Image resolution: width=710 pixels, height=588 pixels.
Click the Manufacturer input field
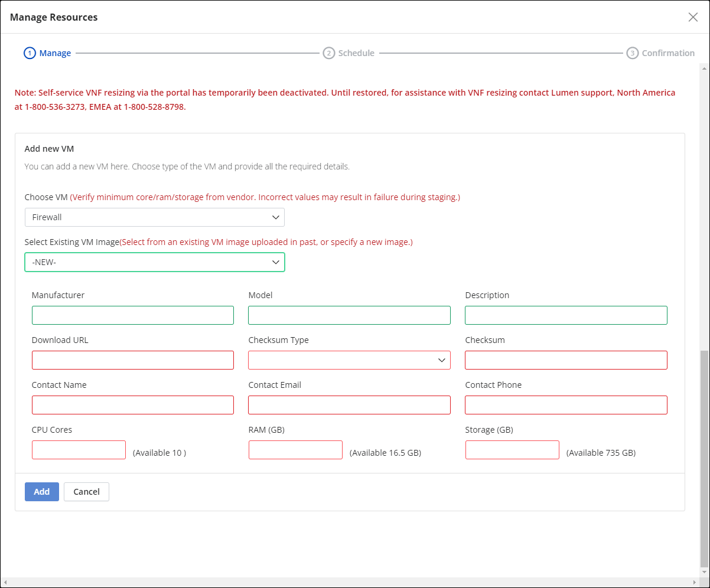coord(133,315)
